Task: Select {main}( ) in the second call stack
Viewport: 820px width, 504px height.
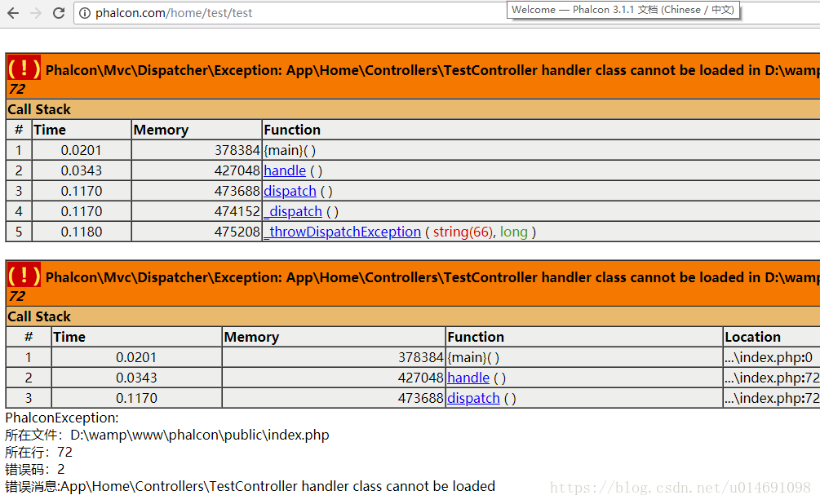Action: pos(473,357)
